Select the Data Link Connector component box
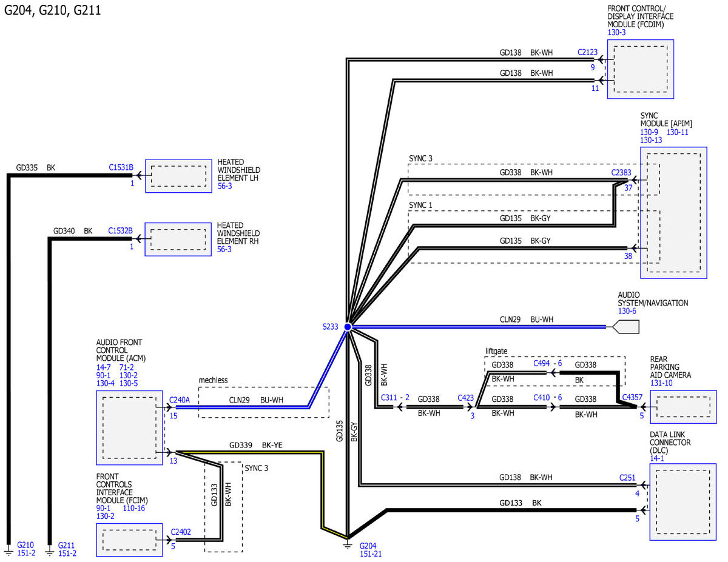The image size is (728, 562). pos(682,502)
